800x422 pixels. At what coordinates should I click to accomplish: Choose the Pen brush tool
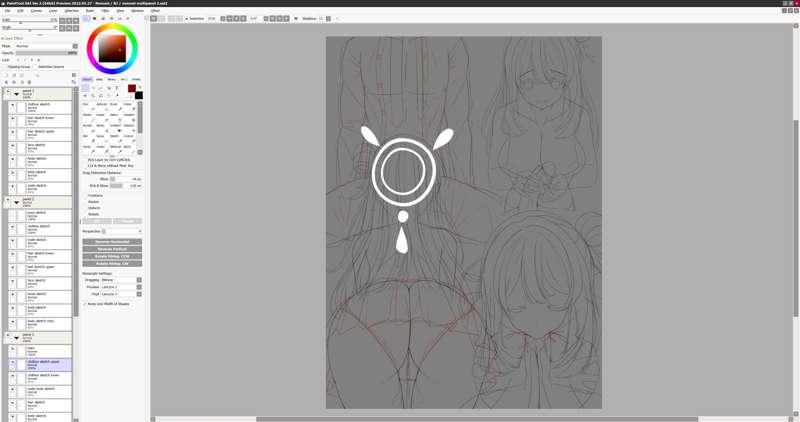click(x=87, y=107)
